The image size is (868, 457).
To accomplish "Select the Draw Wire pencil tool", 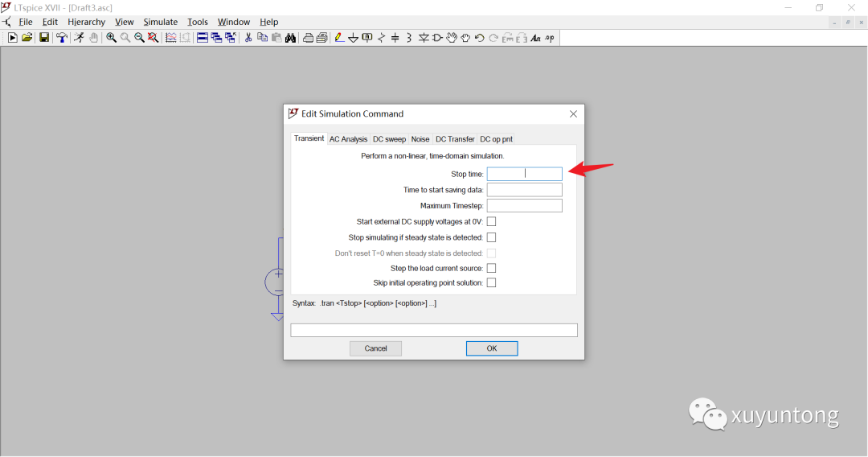I will (339, 38).
